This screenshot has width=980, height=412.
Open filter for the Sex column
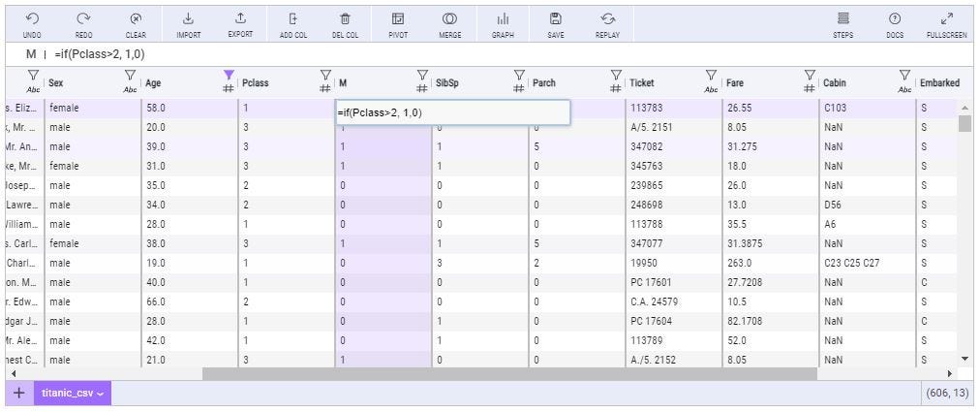point(130,76)
